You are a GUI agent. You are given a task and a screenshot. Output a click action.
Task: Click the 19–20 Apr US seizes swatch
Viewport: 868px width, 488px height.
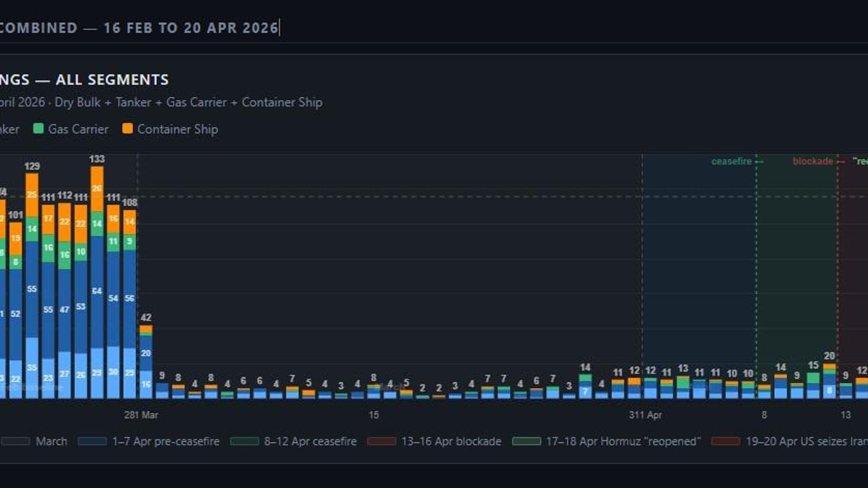[725, 441]
